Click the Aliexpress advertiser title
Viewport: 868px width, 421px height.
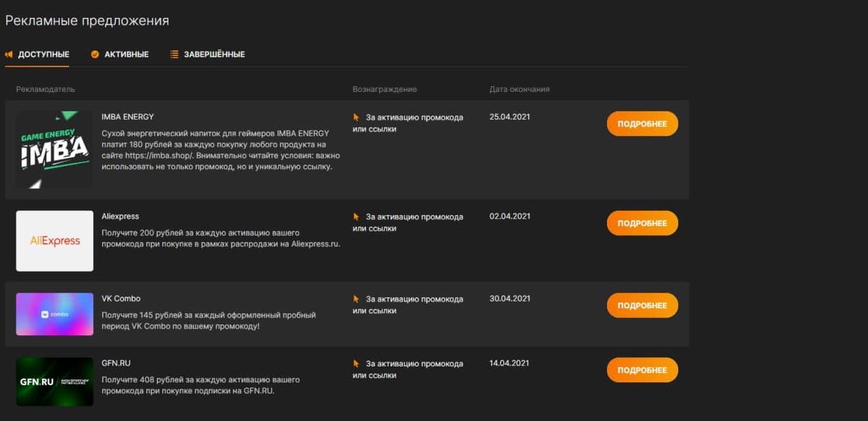tap(120, 217)
